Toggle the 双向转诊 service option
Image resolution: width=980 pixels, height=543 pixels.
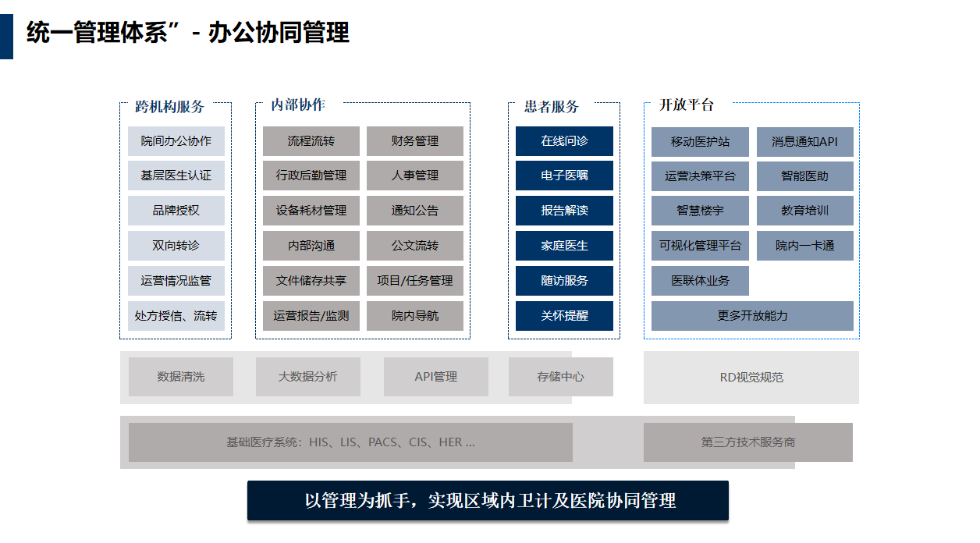click(176, 246)
